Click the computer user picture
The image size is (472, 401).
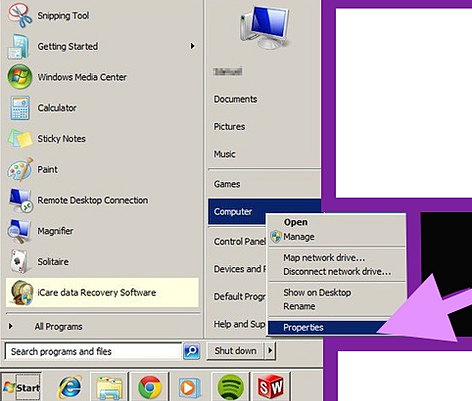264,27
